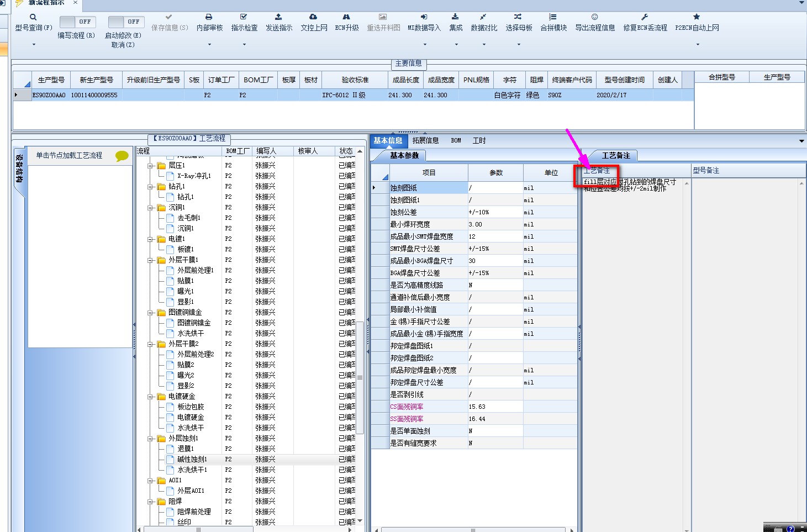807x532 pixels.
Task: Close the 新流程指示 tab
Action: click(75, 3)
